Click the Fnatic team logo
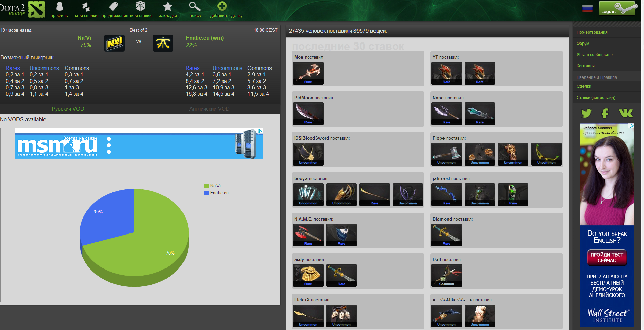Image resolution: width=644 pixels, height=330 pixels. pos(163,43)
